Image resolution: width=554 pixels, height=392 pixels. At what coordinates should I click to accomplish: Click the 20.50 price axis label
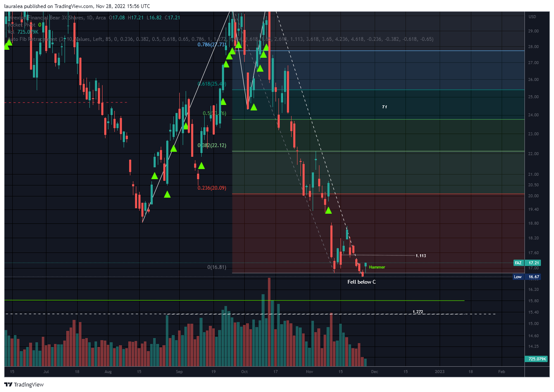533,185
